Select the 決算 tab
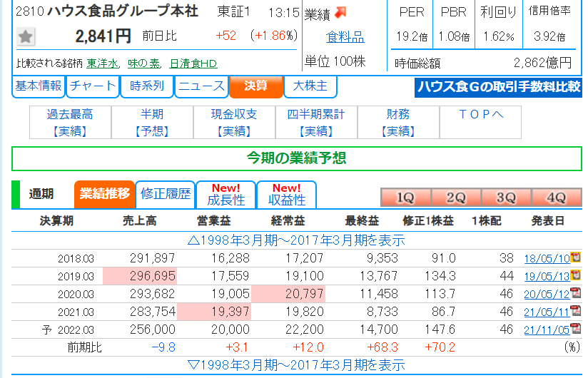Image resolution: width=588 pixels, height=378 pixels. coord(255,86)
